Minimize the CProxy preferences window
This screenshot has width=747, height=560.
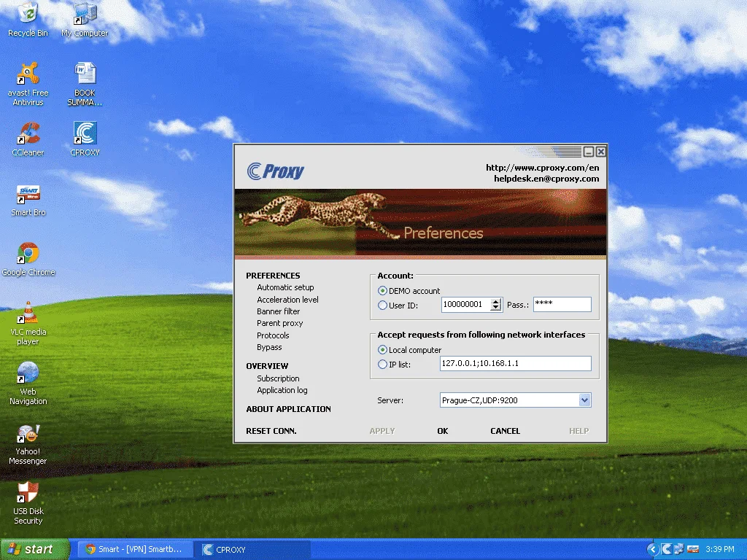(x=589, y=152)
